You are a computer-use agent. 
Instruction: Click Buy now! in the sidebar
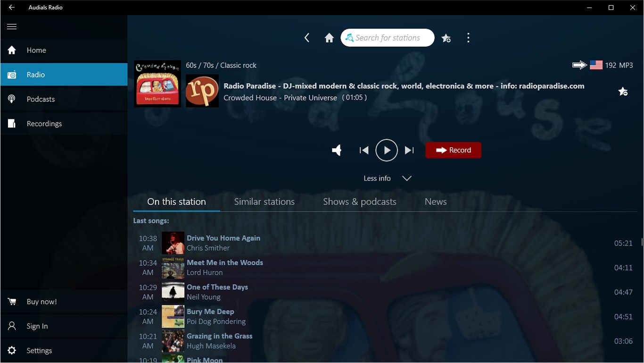pos(64,302)
